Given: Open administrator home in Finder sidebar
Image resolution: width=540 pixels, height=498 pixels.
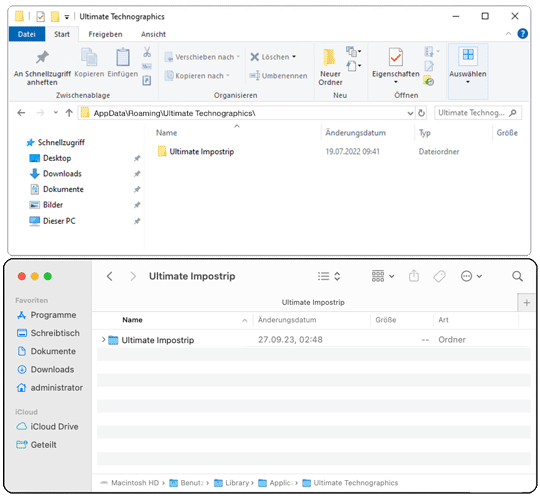Looking at the screenshot, I should coord(50,388).
